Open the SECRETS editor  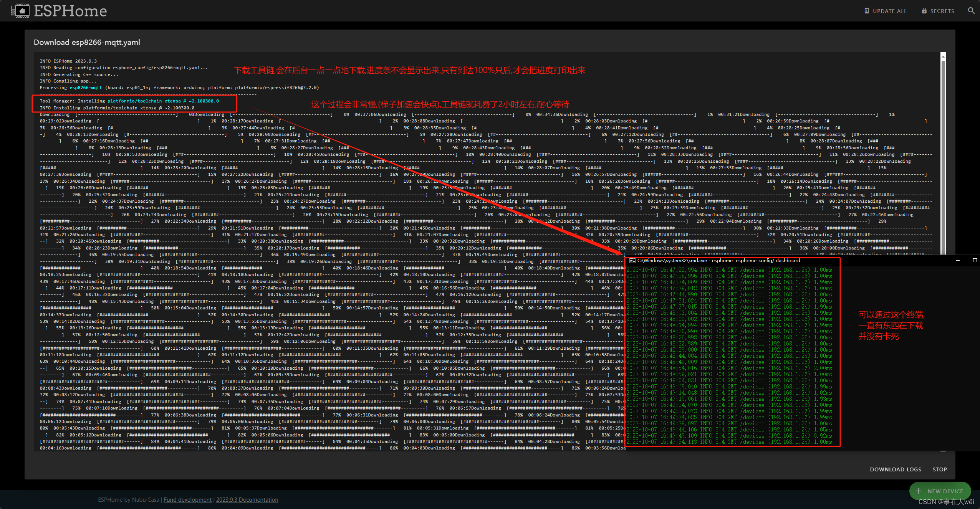(x=938, y=11)
